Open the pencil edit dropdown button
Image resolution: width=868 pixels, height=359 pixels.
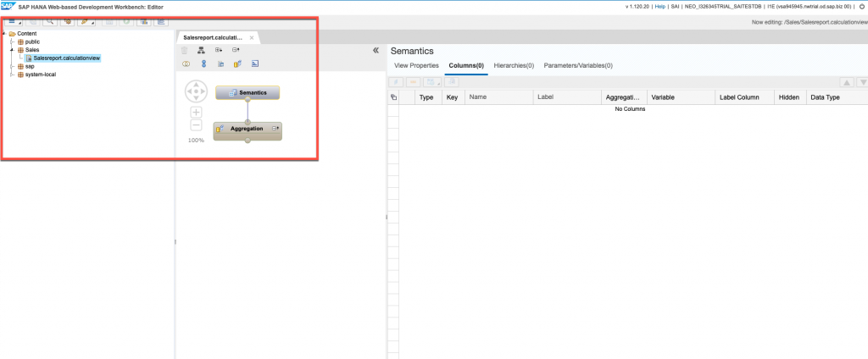click(x=87, y=21)
